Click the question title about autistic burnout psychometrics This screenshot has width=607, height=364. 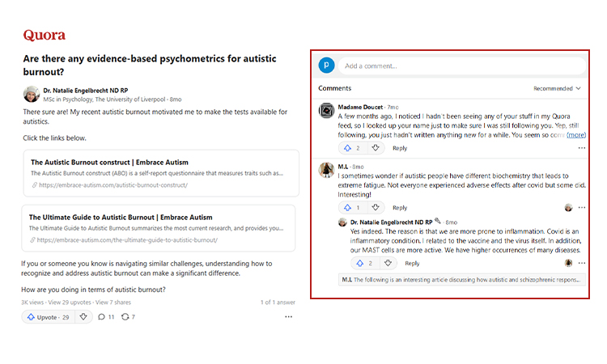pos(150,66)
